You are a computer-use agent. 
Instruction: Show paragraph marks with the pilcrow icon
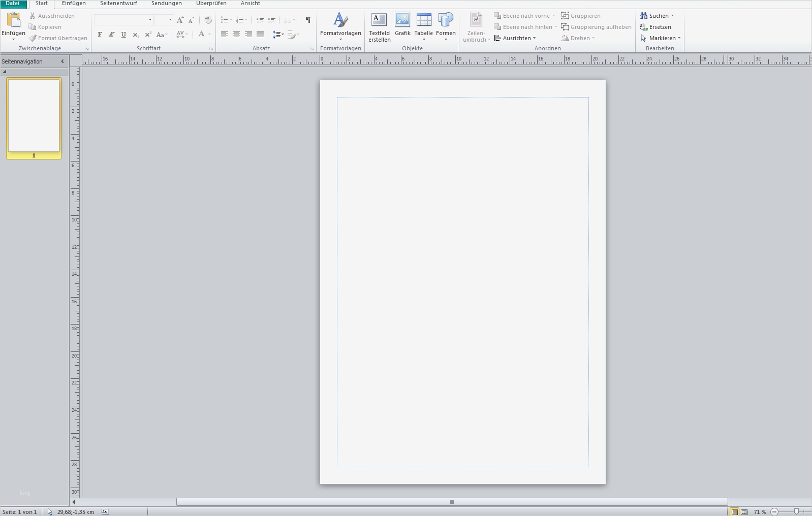coord(308,20)
